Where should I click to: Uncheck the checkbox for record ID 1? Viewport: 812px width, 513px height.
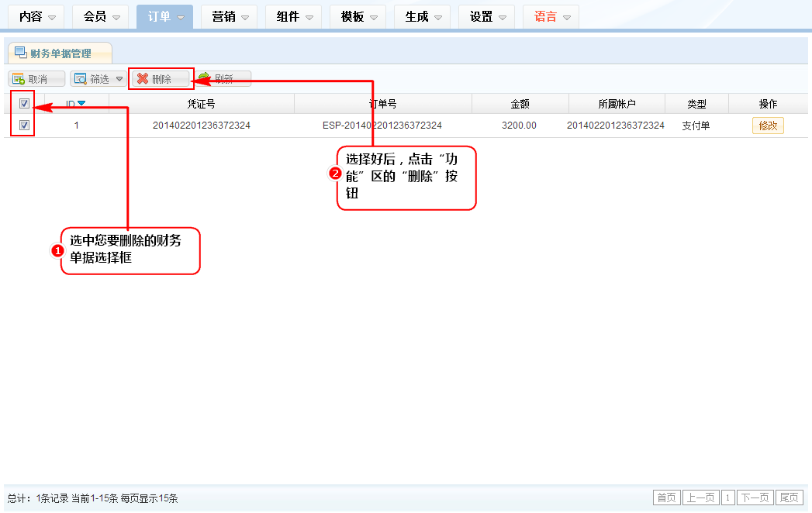point(24,125)
